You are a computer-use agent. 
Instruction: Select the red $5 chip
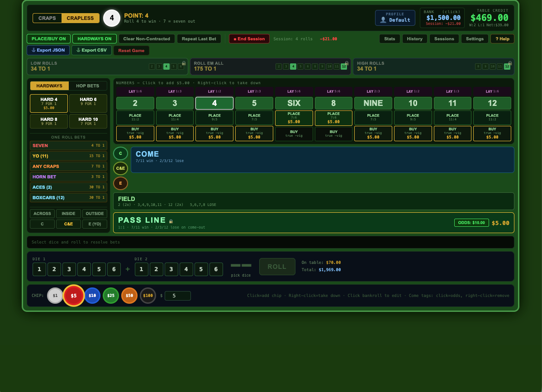(74, 296)
